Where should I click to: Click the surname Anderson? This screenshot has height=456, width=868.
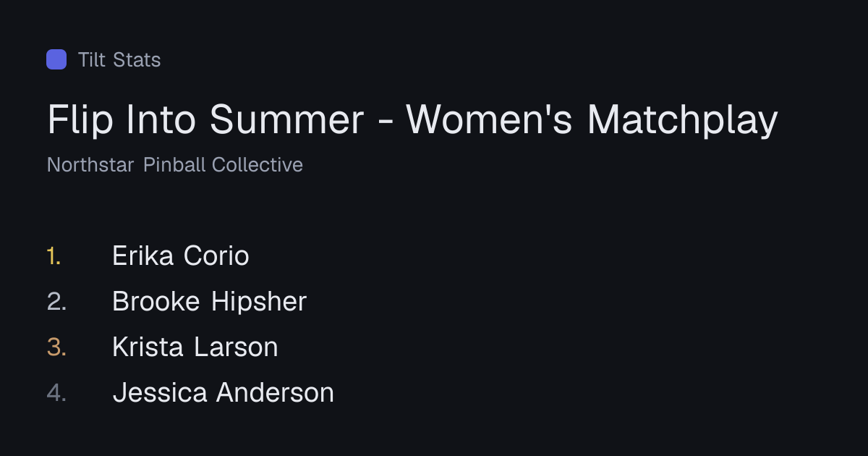tap(276, 393)
